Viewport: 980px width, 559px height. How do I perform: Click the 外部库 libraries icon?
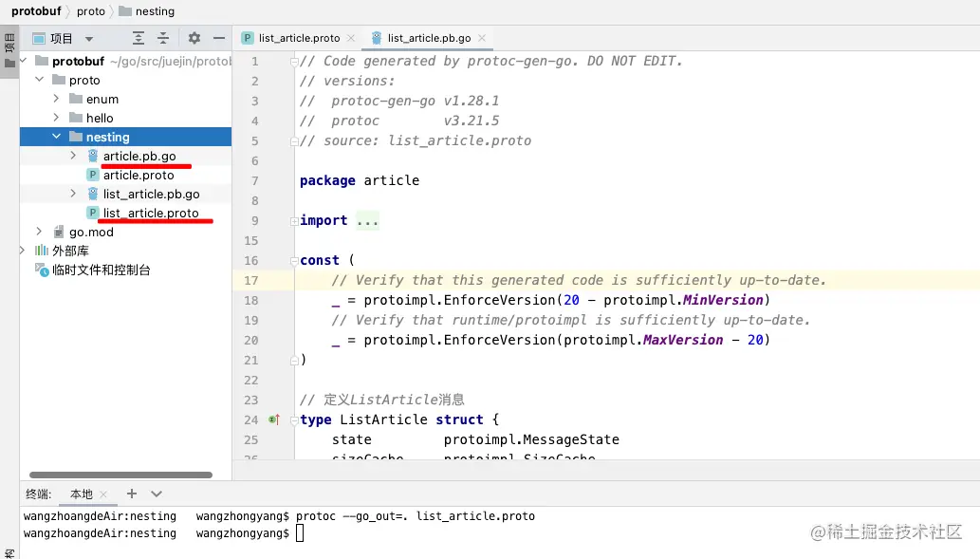[41, 251]
